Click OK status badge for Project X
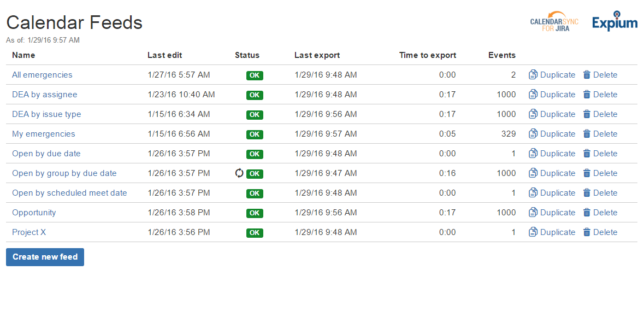The width and height of the screenshot is (644, 323). click(x=255, y=233)
